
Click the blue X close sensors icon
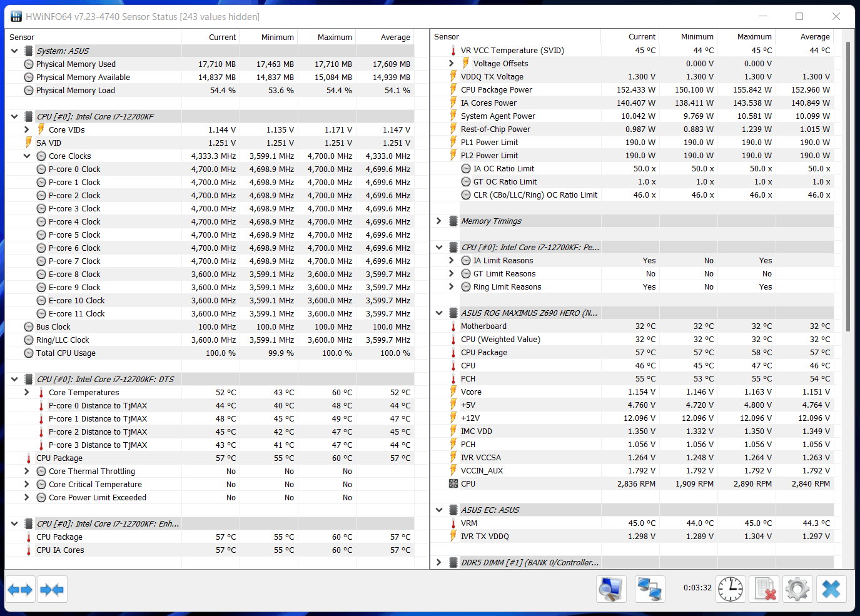[831, 589]
